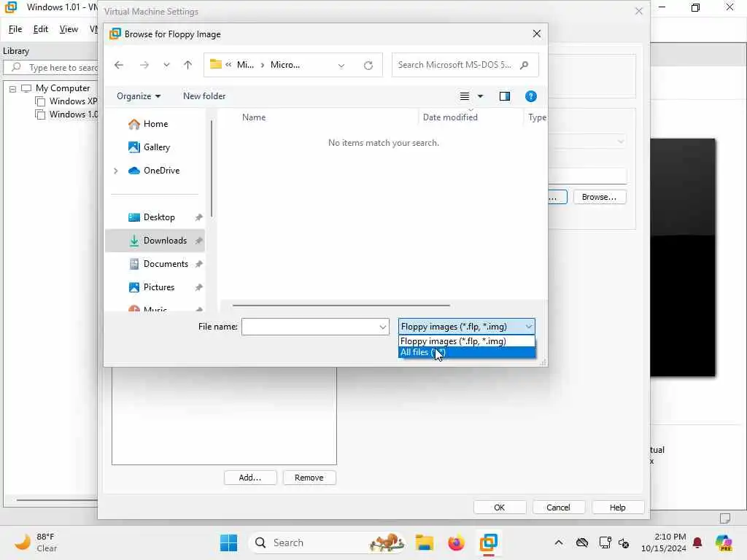Click the Back arrow in the file dialog
The width and height of the screenshot is (747, 560).
tap(119, 65)
